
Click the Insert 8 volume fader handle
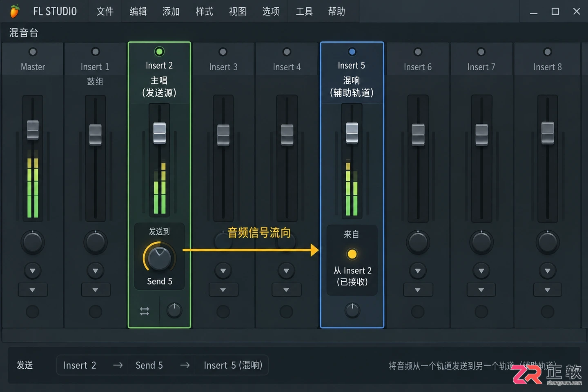point(548,133)
